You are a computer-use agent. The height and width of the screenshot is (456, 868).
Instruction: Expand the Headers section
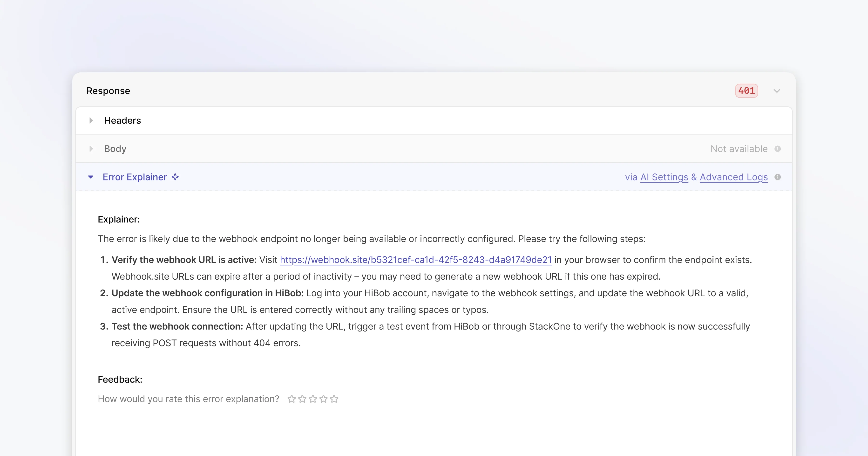point(91,120)
